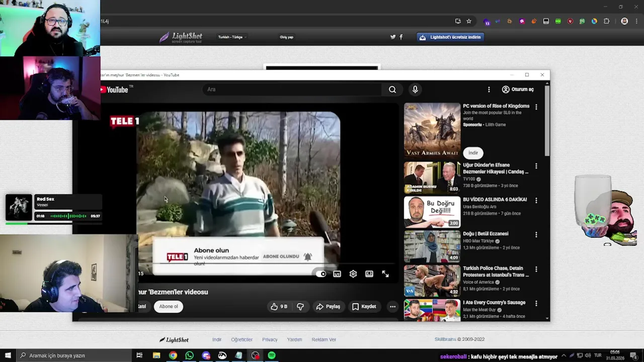Click the red shield extension icon
Image resolution: width=644 pixels, height=362 pixels.
pos(570,21)
